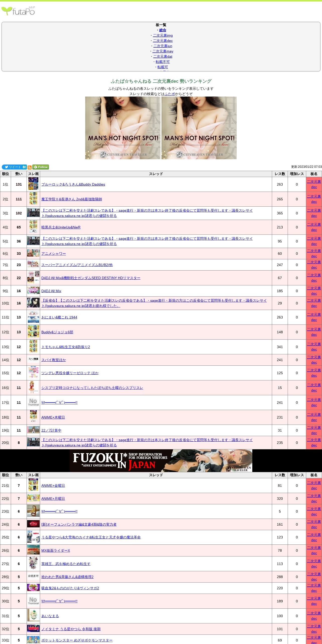Open the ANIME+金曜日 thread
Screen dimensions: 322x644
tap(53, 486)
